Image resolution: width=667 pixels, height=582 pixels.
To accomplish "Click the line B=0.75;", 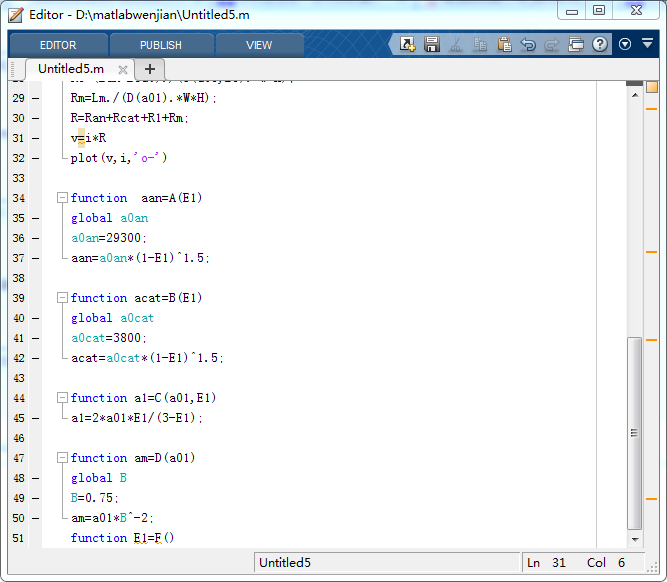I will coord(94,498).
